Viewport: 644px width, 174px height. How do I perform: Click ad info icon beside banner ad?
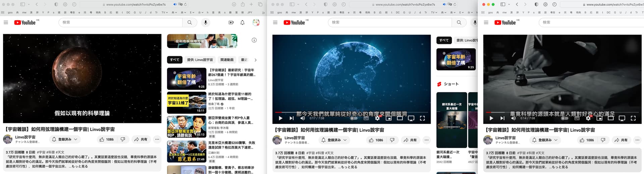pyautogui.click(x=254, y=40)
